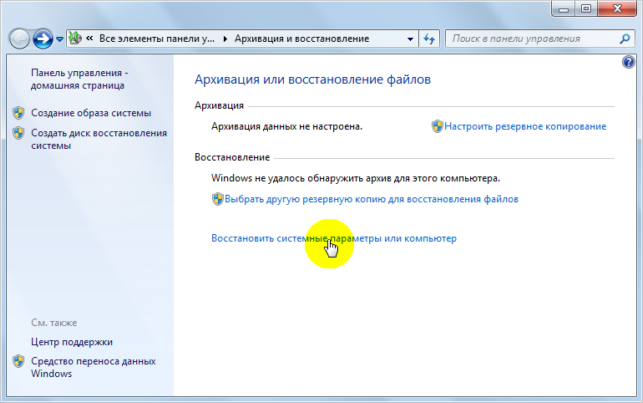Screen dimensions: 643x403
Task: Open 'Панель управления - домашняя страница' link
Action: pyautogui.click(x=80, y=79)
